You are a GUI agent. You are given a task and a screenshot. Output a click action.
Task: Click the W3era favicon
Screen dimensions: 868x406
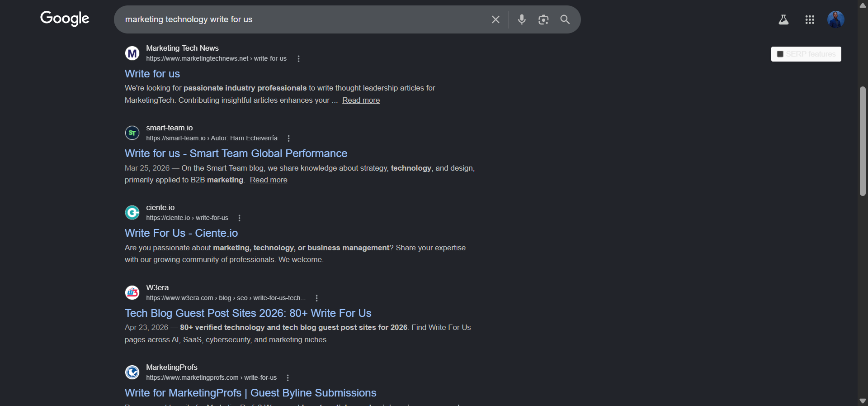click(x=132, y=292)
